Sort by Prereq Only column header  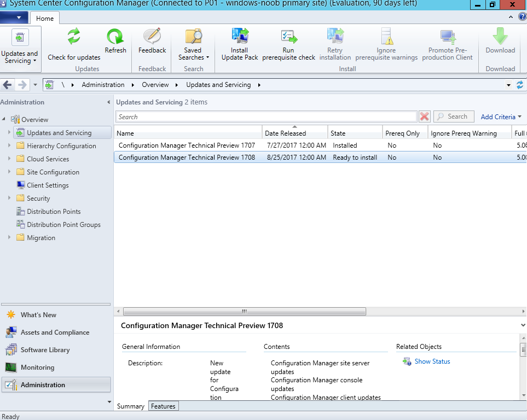click(405, 133)
